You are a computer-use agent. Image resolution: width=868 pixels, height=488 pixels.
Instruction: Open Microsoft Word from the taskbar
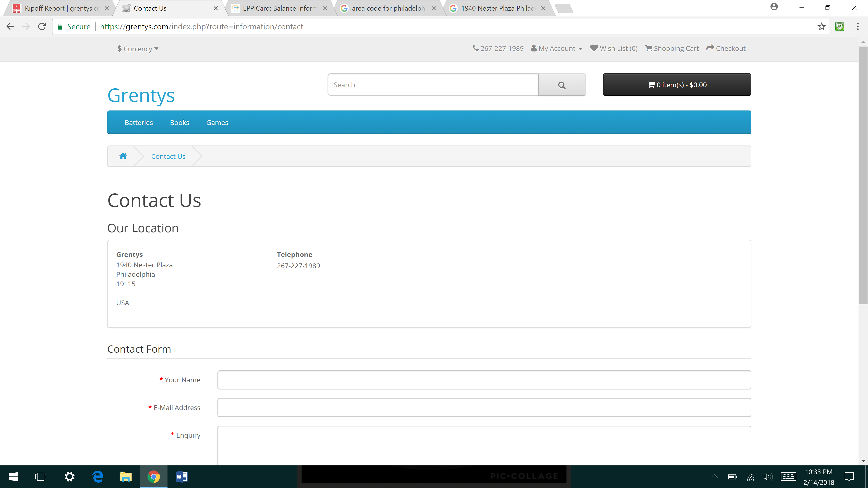[x=182, y=476]
